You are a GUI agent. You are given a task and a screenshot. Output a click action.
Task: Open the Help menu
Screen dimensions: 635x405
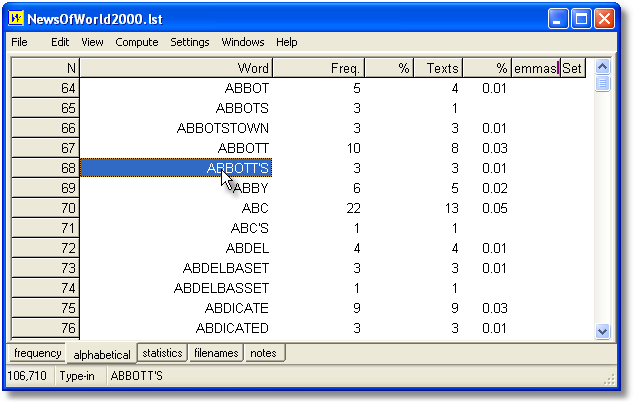pos(287,42)
